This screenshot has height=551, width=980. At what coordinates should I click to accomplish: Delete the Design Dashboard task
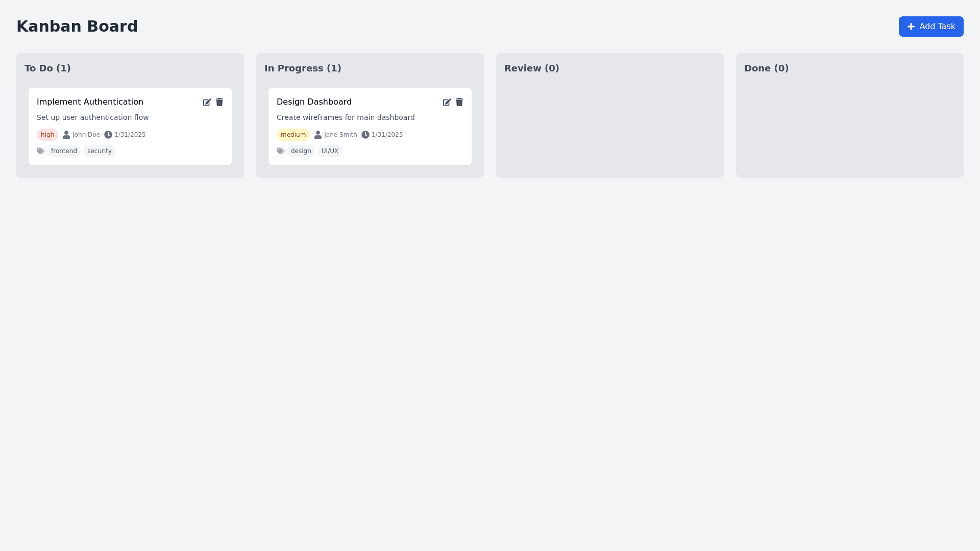459,103
